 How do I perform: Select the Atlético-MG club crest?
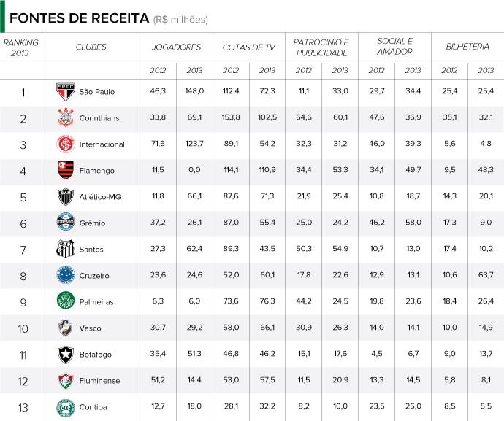(x=66, y=197)
